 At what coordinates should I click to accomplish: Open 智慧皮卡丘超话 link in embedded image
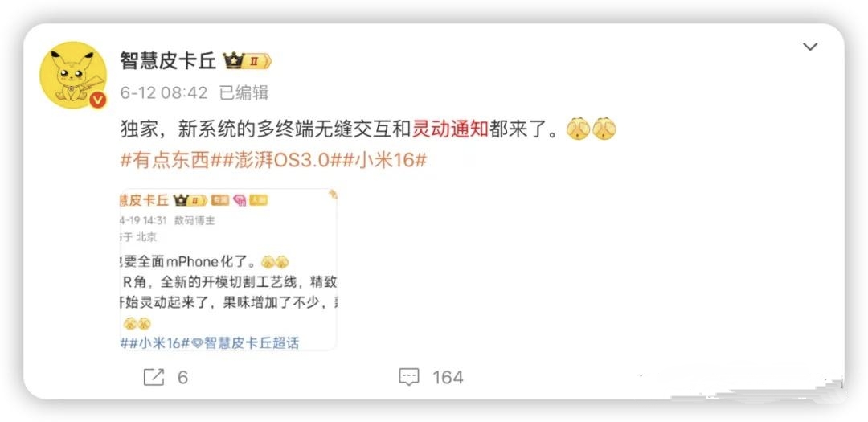[x=252, y=343]
